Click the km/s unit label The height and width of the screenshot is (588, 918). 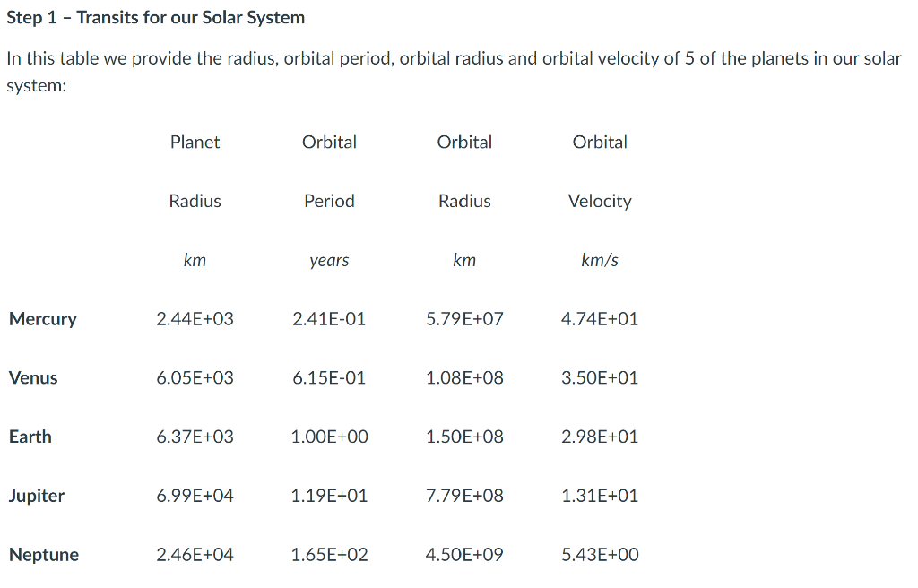point(600,260)
